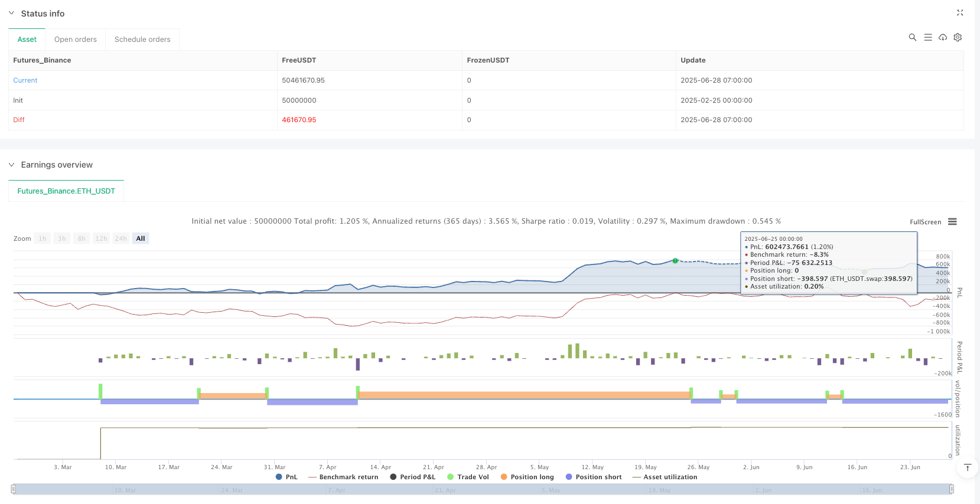This screenshot has width=980, height=504.
Task: Open the Schedule orders tab
Action: coord(142,40)
